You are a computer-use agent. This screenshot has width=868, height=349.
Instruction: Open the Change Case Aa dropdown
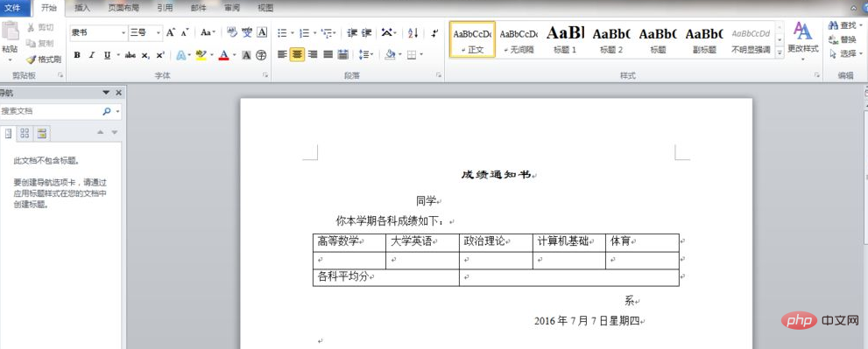208,32
